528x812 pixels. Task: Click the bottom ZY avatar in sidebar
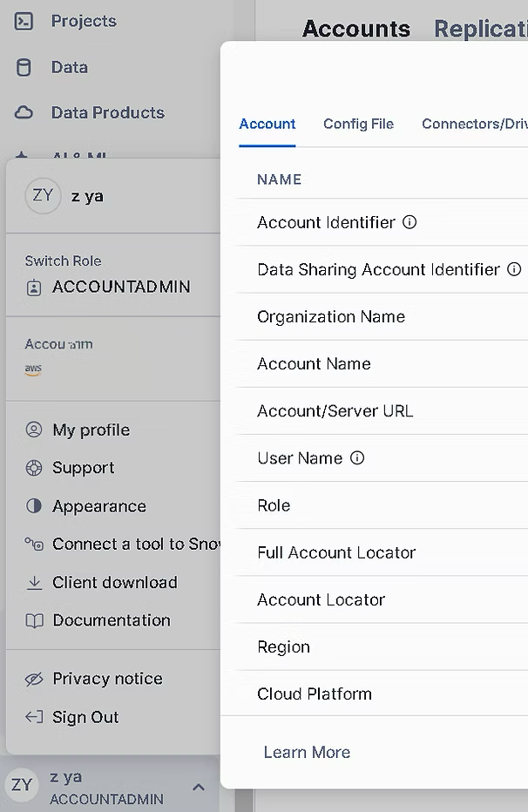point(22,784)
